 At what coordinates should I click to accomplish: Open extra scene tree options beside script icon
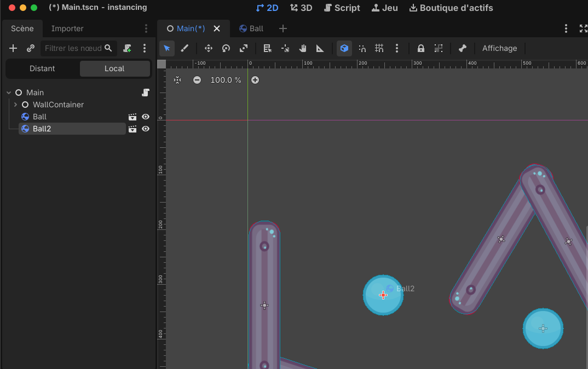click(x=145, y=48)
